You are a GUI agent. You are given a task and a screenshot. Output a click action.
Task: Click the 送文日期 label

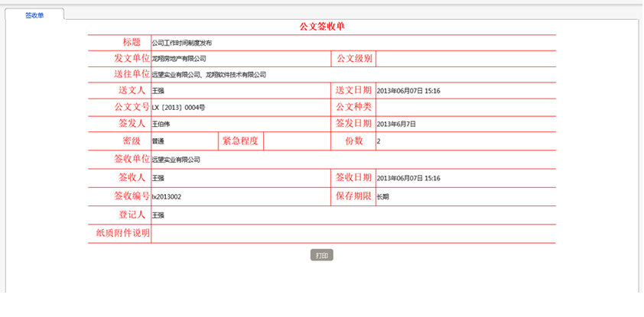pyautogui.click(x=353, y=90)
